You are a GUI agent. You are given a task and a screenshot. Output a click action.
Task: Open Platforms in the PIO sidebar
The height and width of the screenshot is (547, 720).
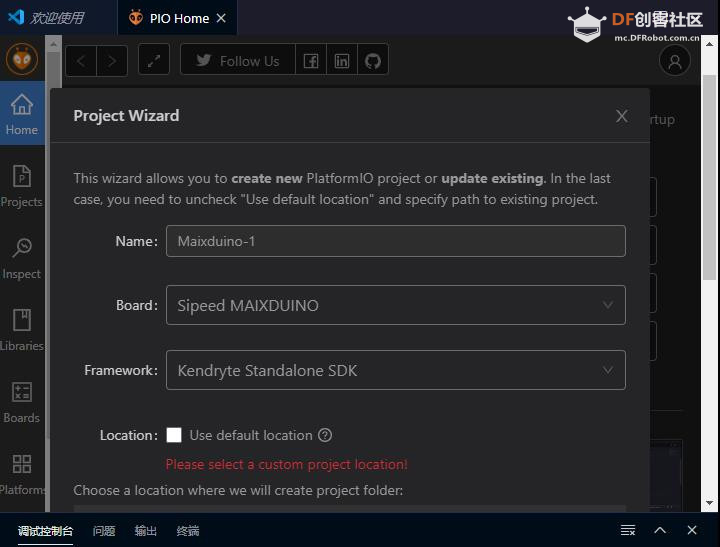pos(22,474)
